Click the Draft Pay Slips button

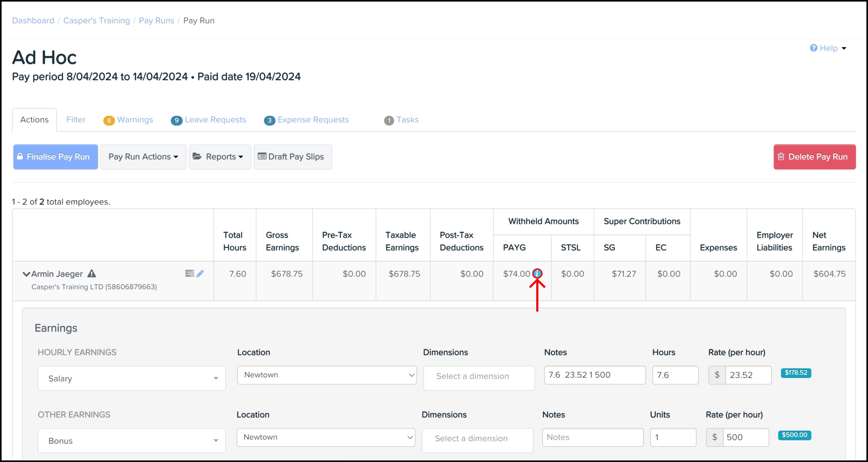pyautogui.click(x=293, y=157)
